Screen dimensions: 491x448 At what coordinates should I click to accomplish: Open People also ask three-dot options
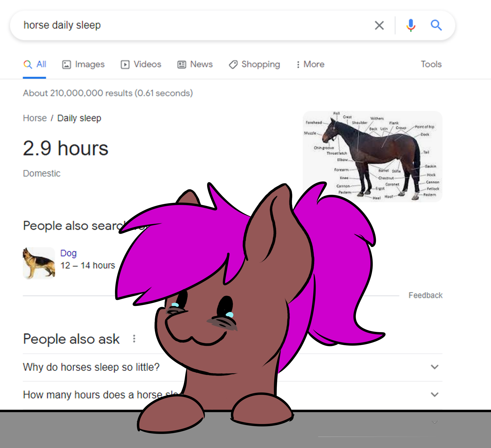coord(134,338)
